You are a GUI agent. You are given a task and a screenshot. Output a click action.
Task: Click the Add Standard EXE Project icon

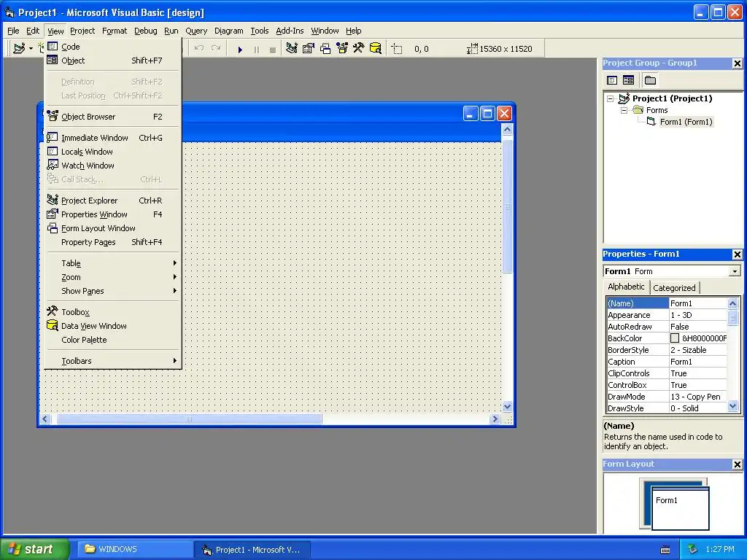tap(19, 49)
